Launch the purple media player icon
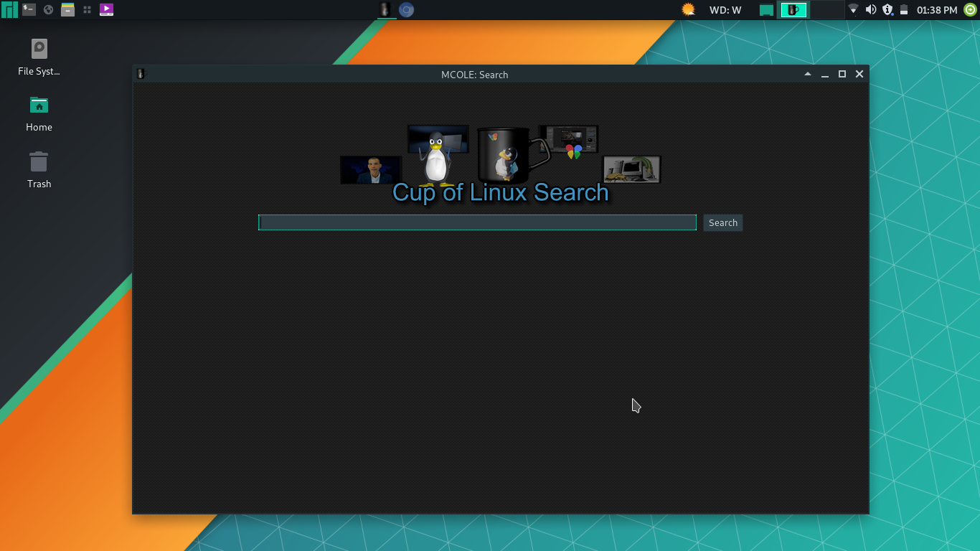Screen dimensions: 980x551 click(x=106, y=9)
